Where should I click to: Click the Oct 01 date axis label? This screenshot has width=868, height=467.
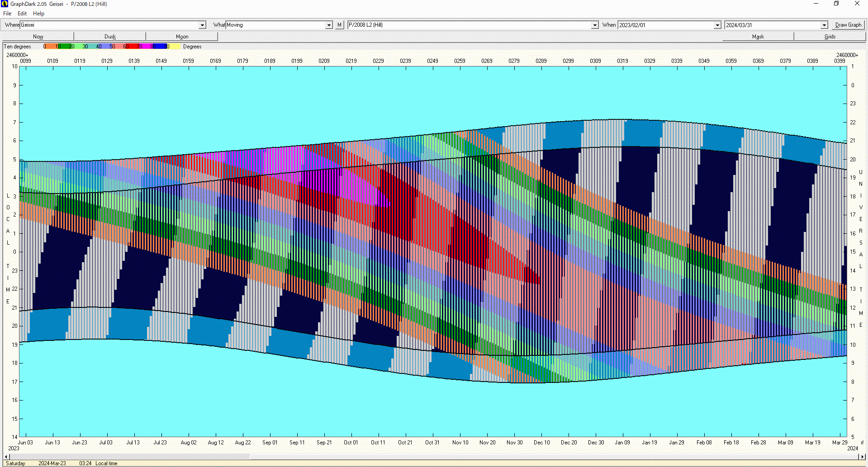tap(351, 443)
